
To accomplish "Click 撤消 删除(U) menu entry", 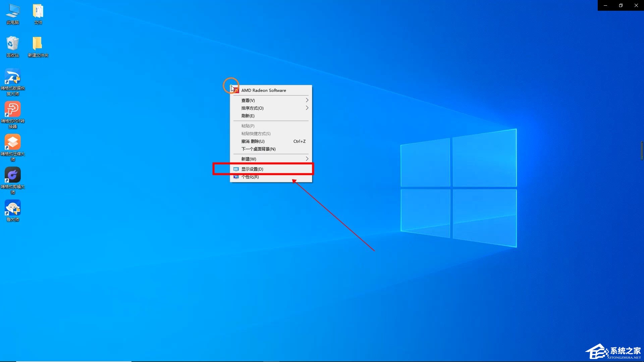I will [253, 141].
